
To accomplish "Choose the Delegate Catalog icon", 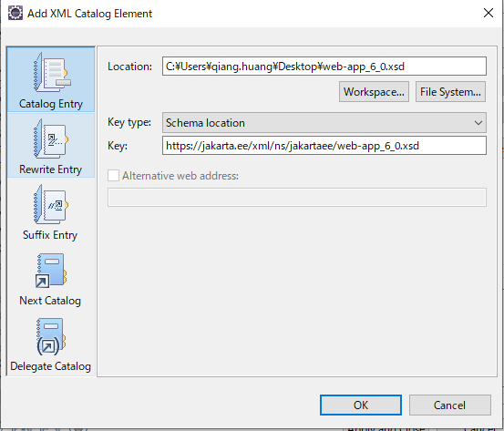I will pyautogui.click(x=51, y=336).
